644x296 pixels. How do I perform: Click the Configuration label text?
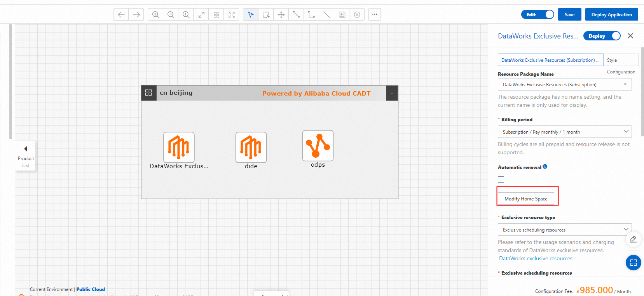pos(621,72)
